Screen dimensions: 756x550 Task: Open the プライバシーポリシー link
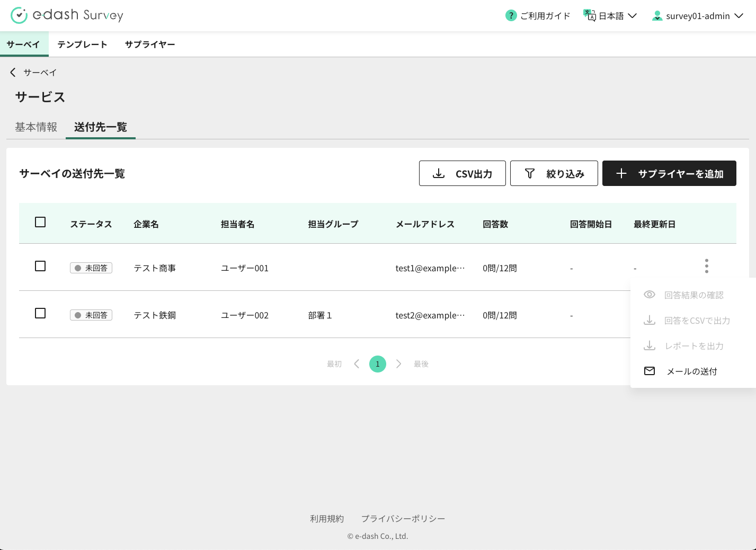(403, 519)
